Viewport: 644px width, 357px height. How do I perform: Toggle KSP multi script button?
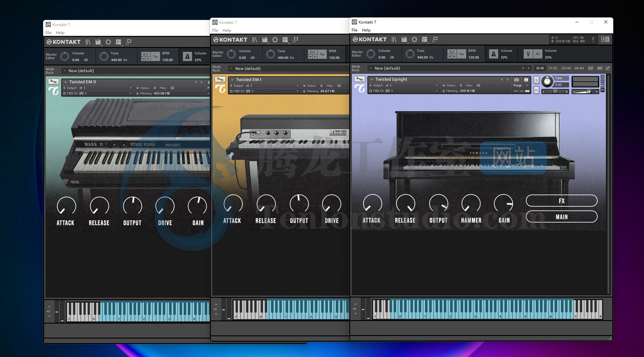(x=590, y=68)
